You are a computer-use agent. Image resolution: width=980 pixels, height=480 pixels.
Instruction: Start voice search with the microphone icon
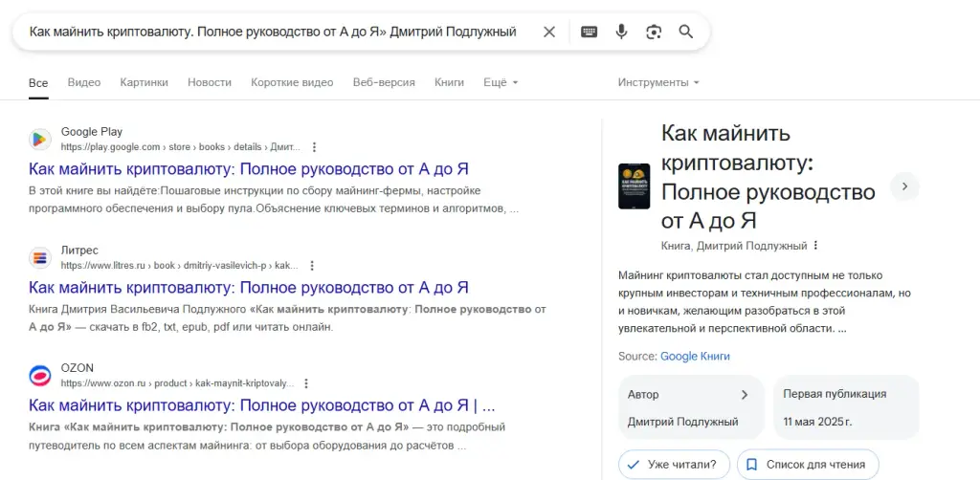point(621,32)
